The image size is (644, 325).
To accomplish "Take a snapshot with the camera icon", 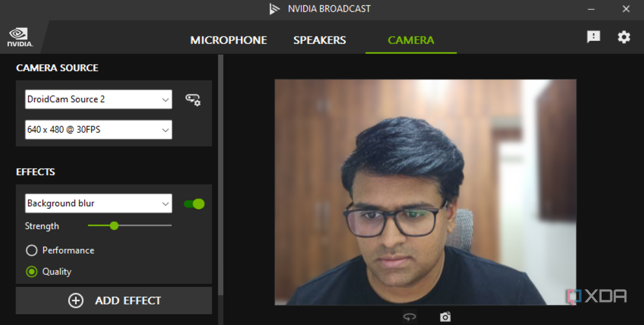I will coord(445,317).
